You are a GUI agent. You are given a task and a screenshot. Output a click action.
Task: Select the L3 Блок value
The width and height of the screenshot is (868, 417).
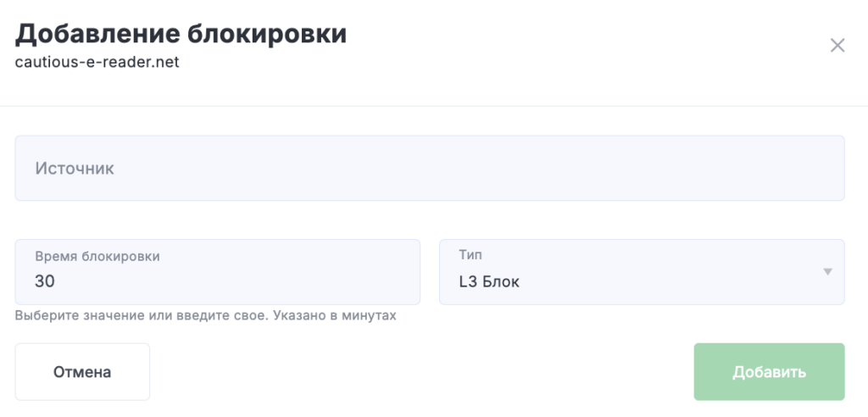[x=489, y=281]
